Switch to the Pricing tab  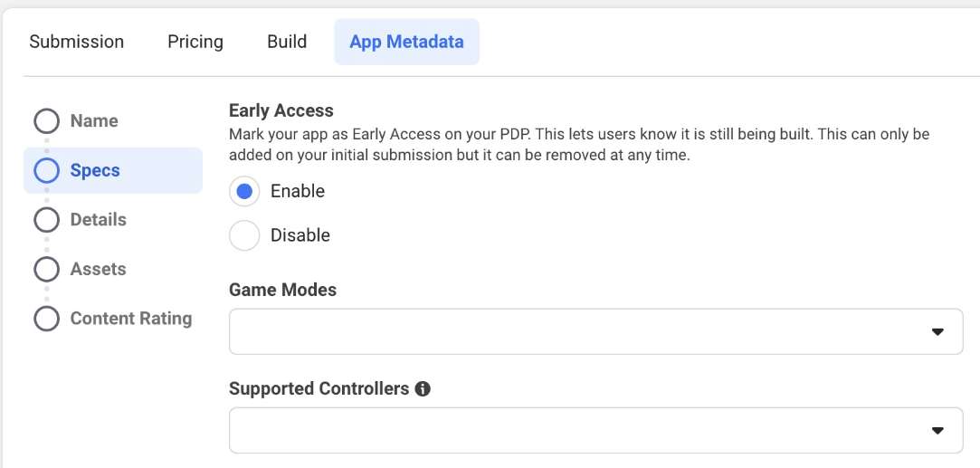coord(195,42)
